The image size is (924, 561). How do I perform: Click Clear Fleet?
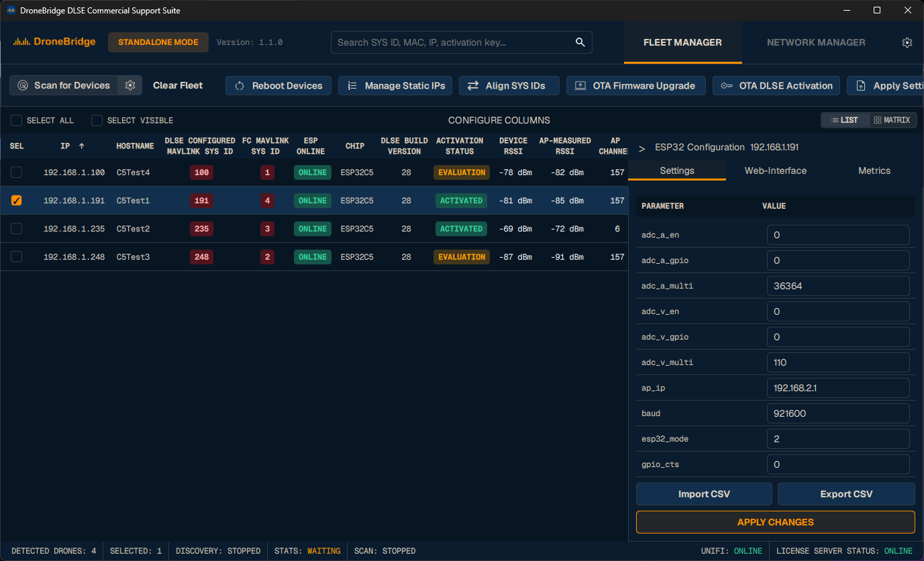tap(178, 85)
